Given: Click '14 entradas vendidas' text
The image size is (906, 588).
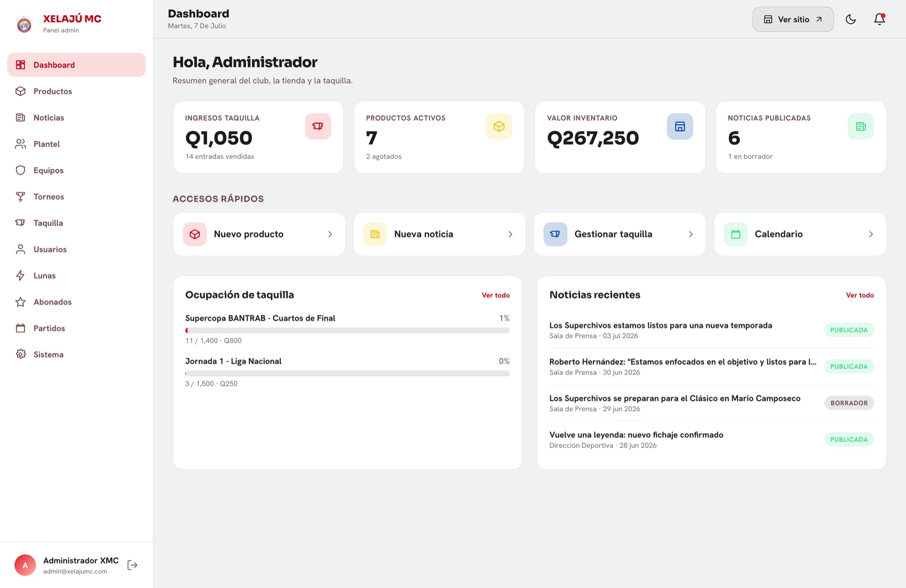Looking at the screenshot, I should pos(219,156).
